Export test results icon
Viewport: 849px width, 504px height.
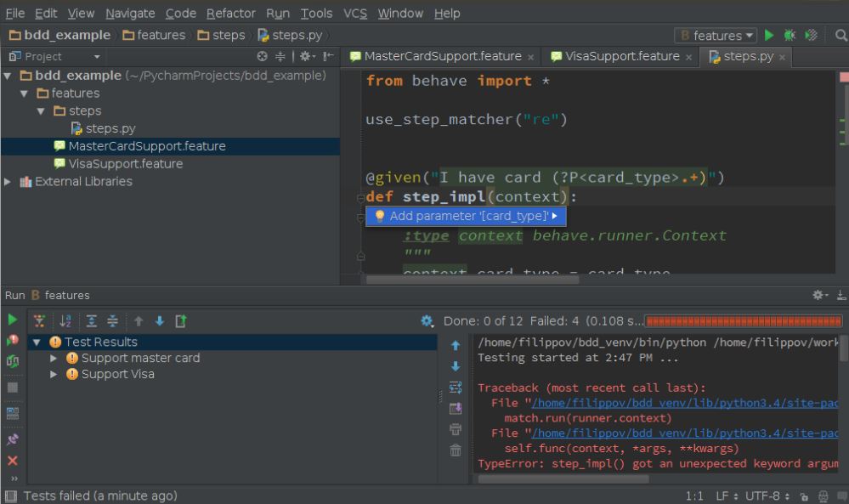tap(181, 321)
